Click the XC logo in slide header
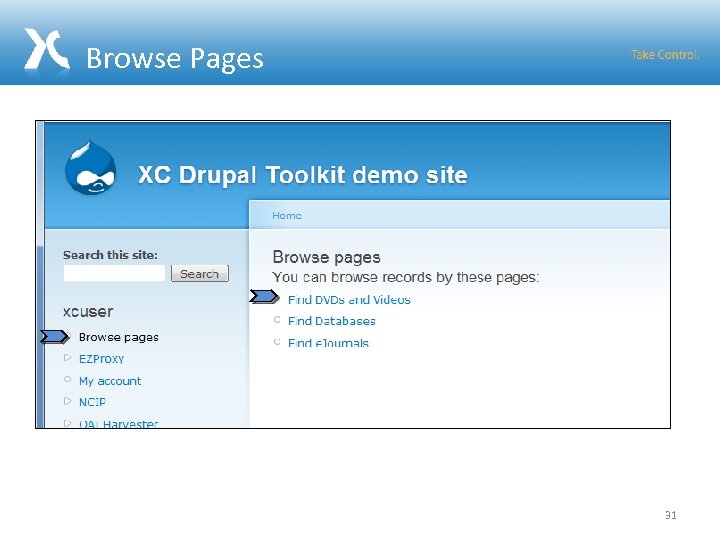 click(47, 50)
